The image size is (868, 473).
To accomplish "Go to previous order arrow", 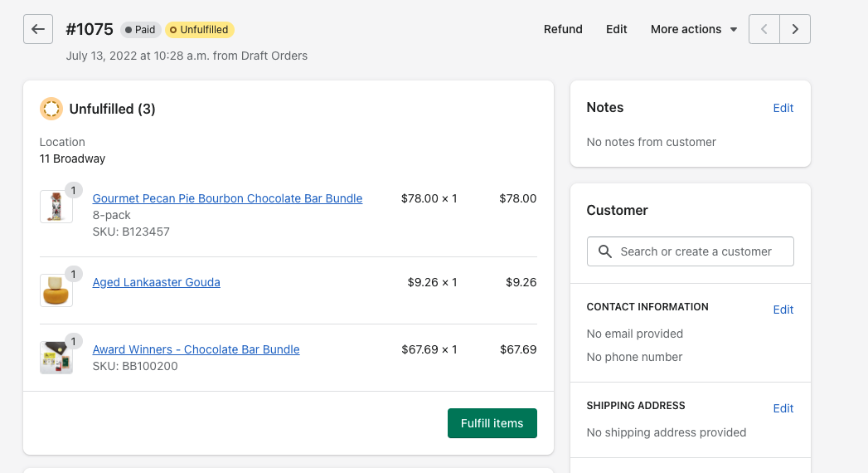I will [x=764, y=29].
